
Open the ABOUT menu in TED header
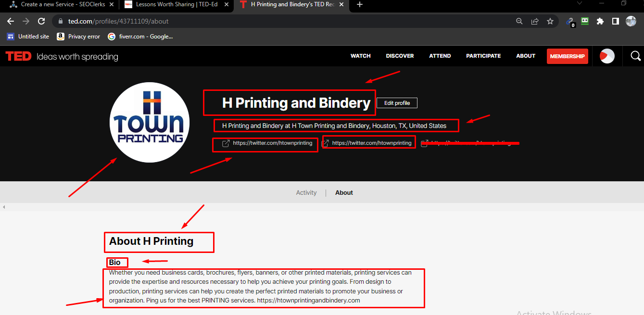click(526, 56)
